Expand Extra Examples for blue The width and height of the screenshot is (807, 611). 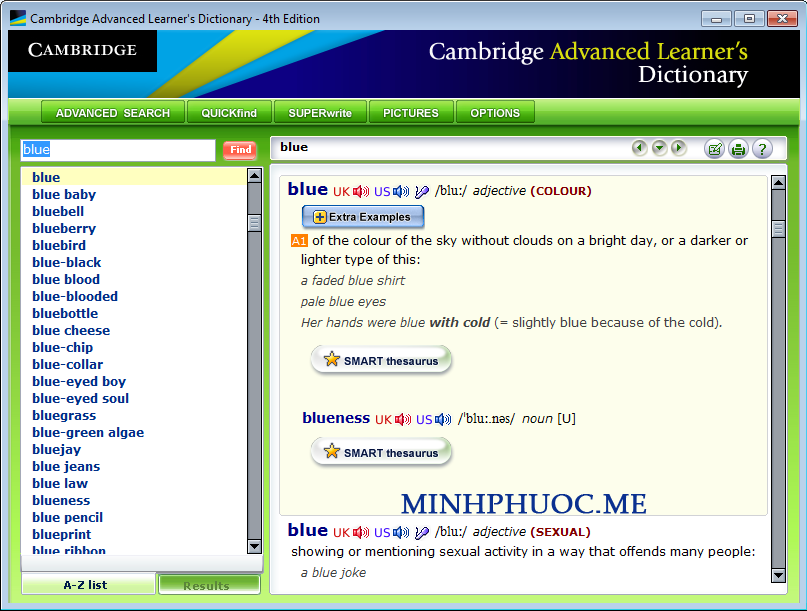(x=363, y=217)
